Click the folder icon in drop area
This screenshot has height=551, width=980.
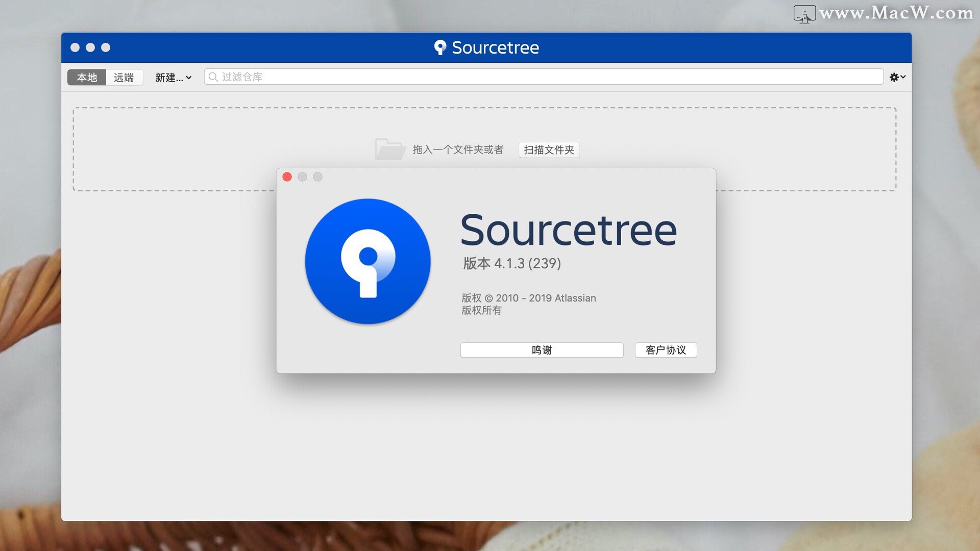(389, 149)
